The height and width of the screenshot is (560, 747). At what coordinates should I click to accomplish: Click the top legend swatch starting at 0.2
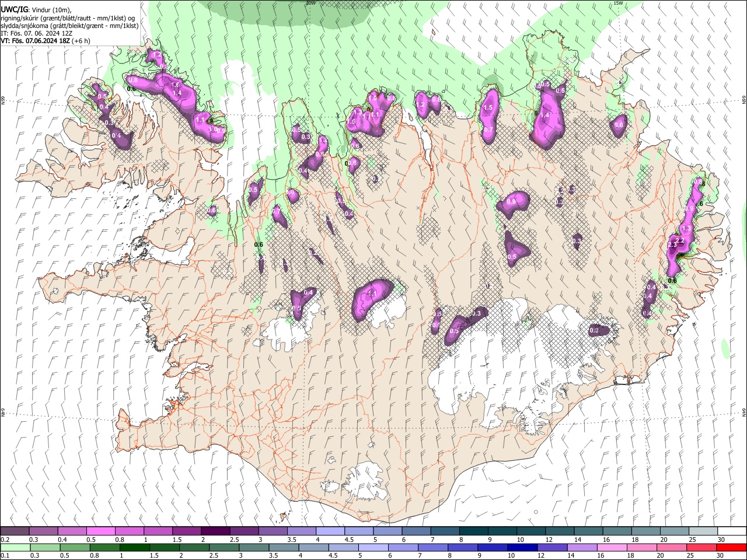tap(15, 531)
